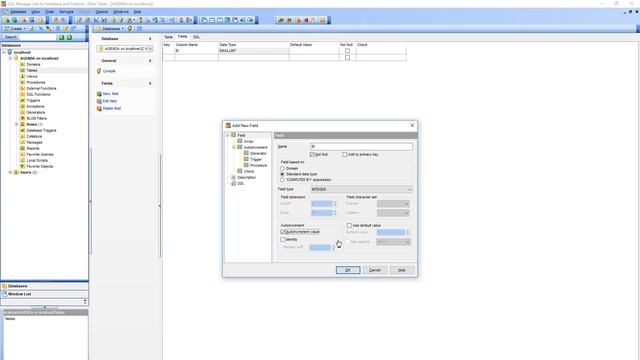
Task: Switch to the Table tab
Action: tap(168, 37)
